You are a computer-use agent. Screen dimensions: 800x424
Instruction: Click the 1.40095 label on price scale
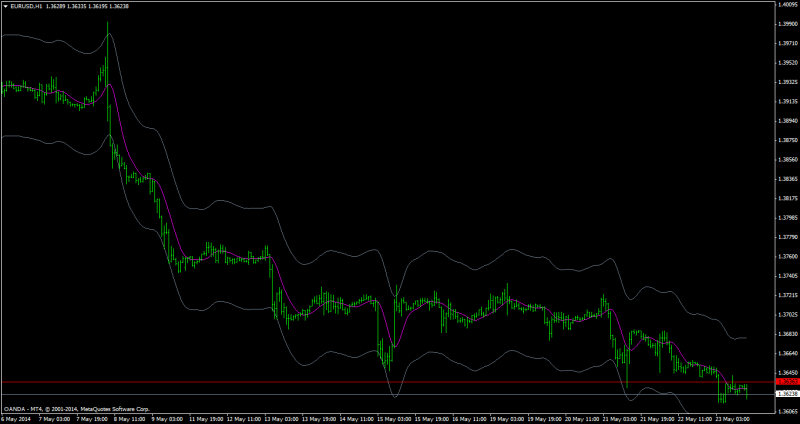click(788, 4)
